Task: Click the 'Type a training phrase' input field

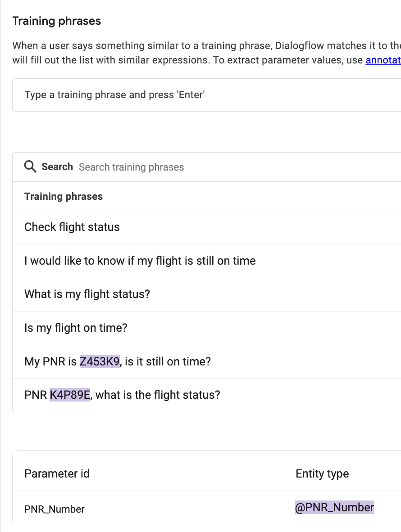Action: [x=203, y=95]
